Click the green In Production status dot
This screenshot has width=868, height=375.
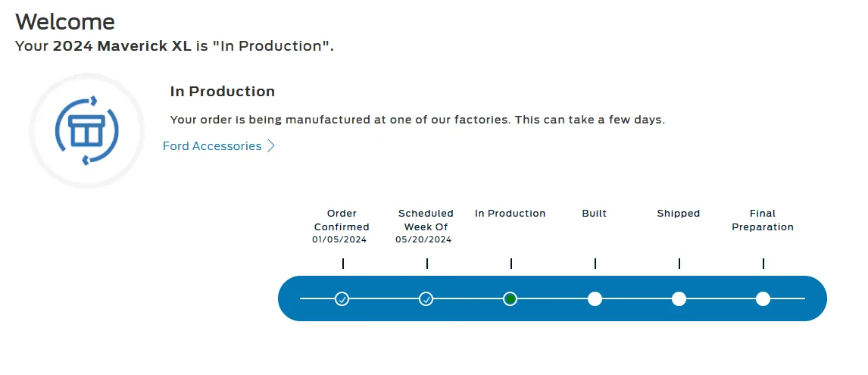510,299
